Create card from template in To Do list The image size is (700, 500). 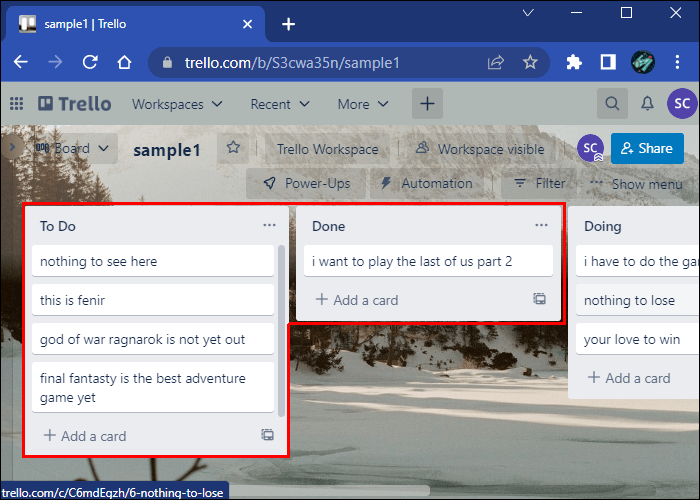click(267, 435)
